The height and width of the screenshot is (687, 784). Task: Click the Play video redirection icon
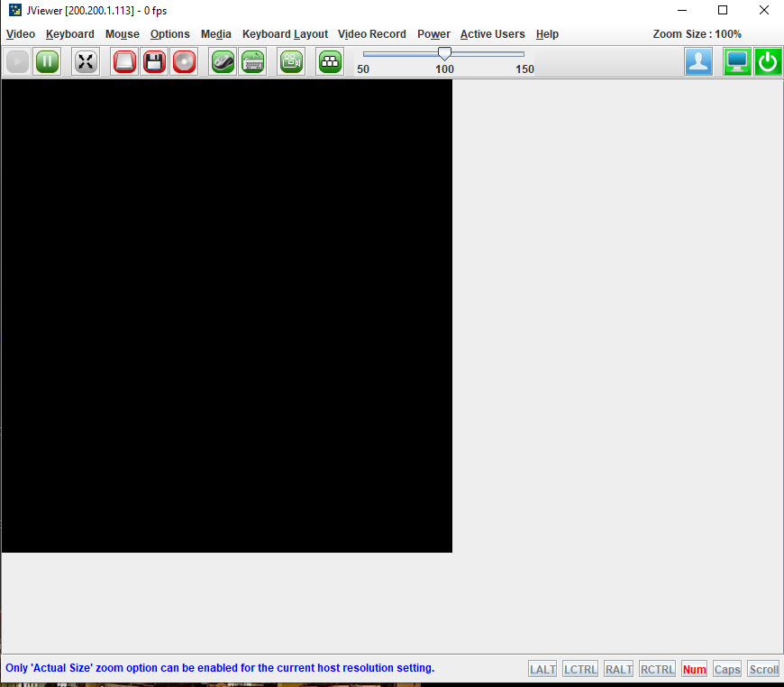pos(17,61)
